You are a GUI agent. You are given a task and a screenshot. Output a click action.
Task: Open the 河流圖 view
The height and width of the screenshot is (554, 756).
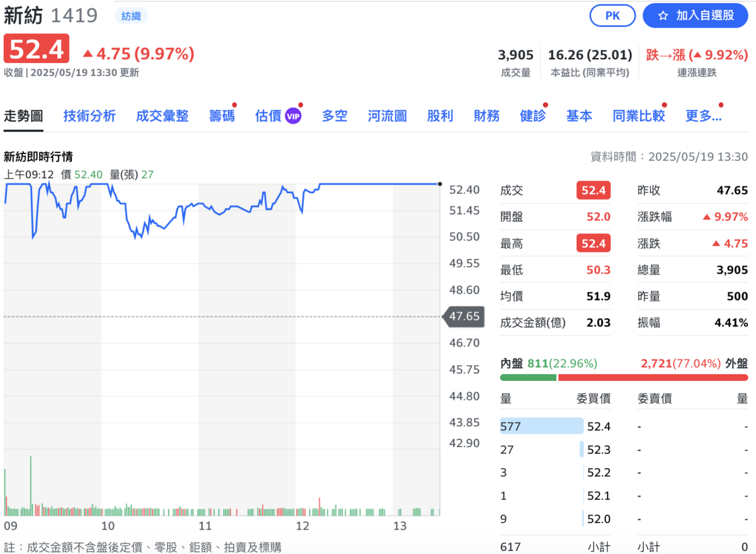click(x=387, y=115)
